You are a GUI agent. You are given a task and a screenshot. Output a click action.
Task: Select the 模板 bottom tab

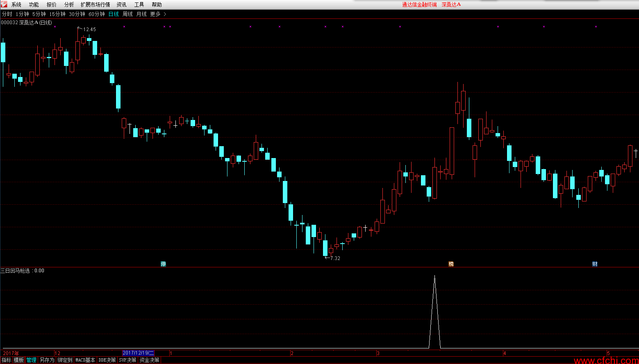point(19,360)
